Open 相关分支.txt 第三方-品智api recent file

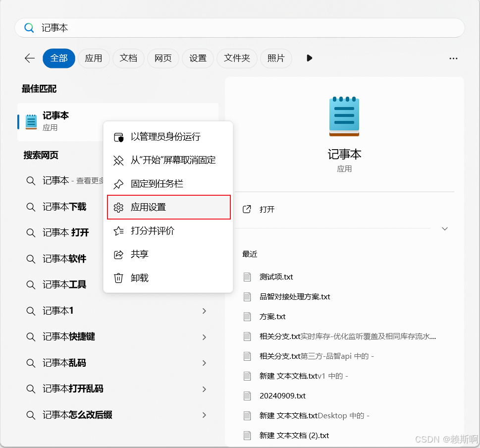(317, 356)
